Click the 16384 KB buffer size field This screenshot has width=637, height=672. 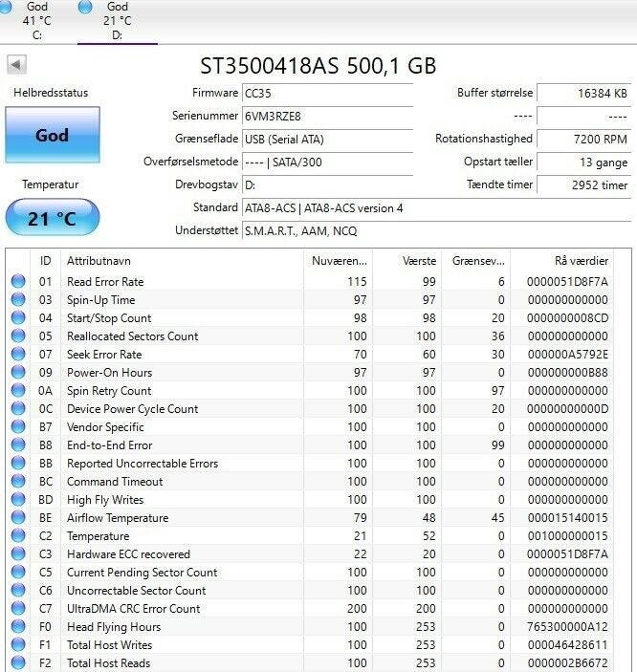tap(583, 93)
